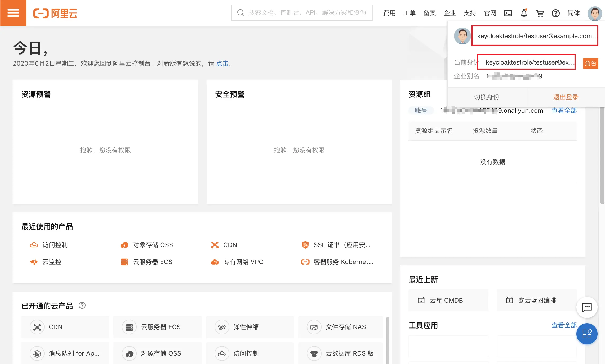
Task: Click inside the search documents input field
Action: point(302,12)
